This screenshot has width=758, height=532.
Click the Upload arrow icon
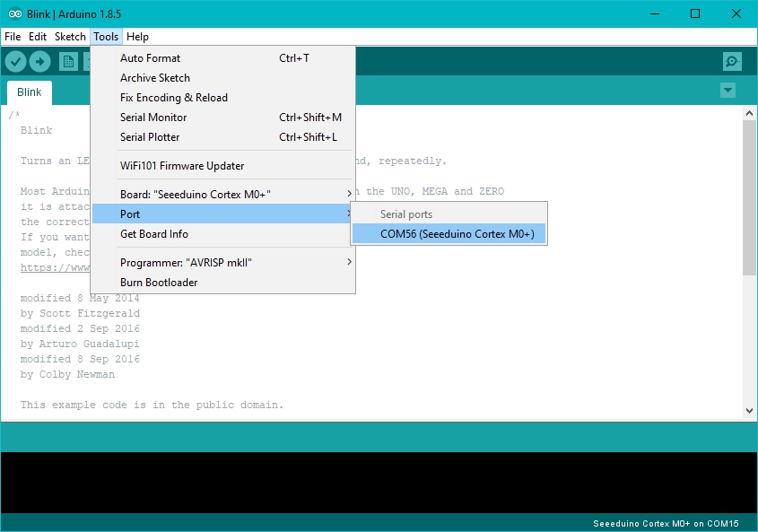coord(39,61)
